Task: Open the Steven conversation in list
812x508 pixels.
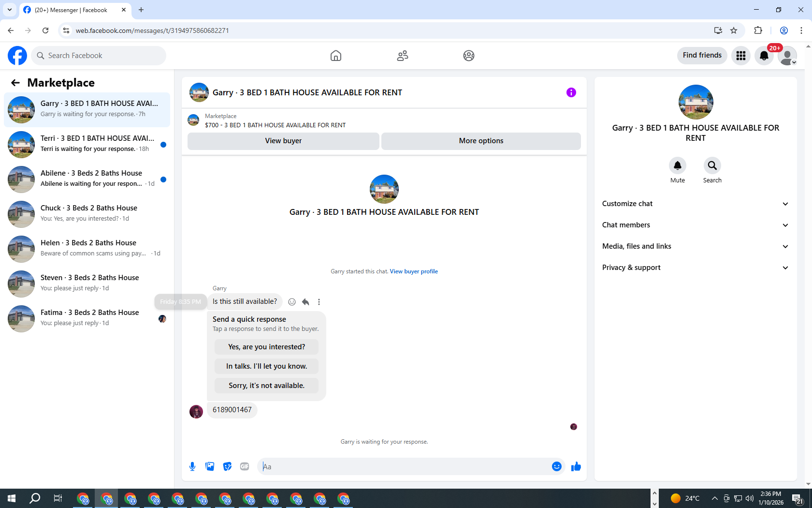Action: [x=87, y=284]
